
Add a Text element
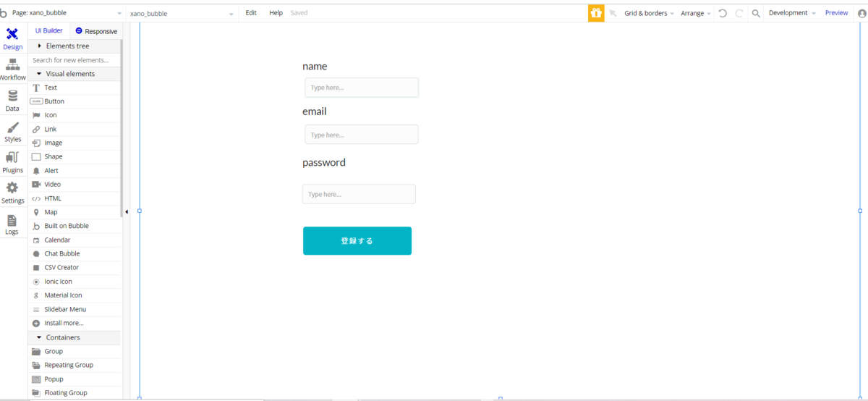point(75,88)
